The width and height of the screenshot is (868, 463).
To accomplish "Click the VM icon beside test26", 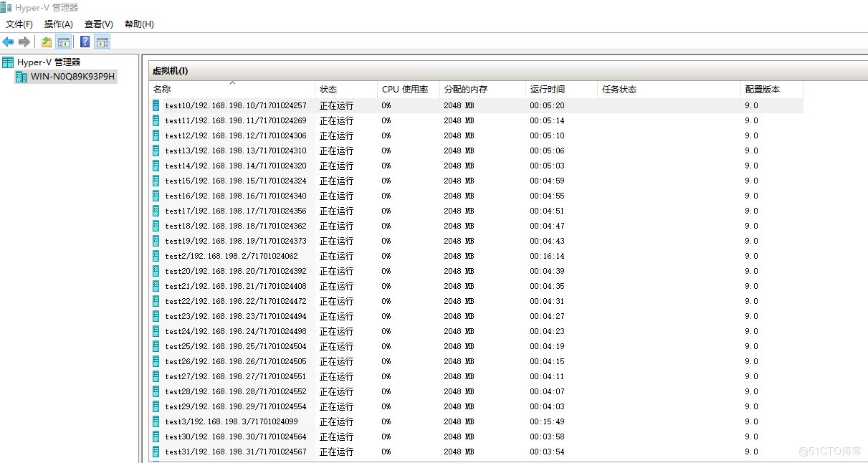I will pyautogui.click(x=156, y=361).
